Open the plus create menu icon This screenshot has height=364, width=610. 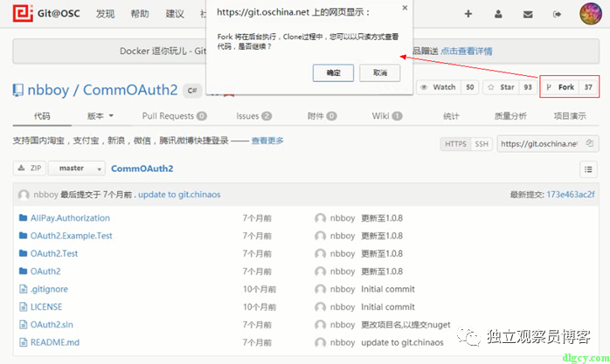468,14
